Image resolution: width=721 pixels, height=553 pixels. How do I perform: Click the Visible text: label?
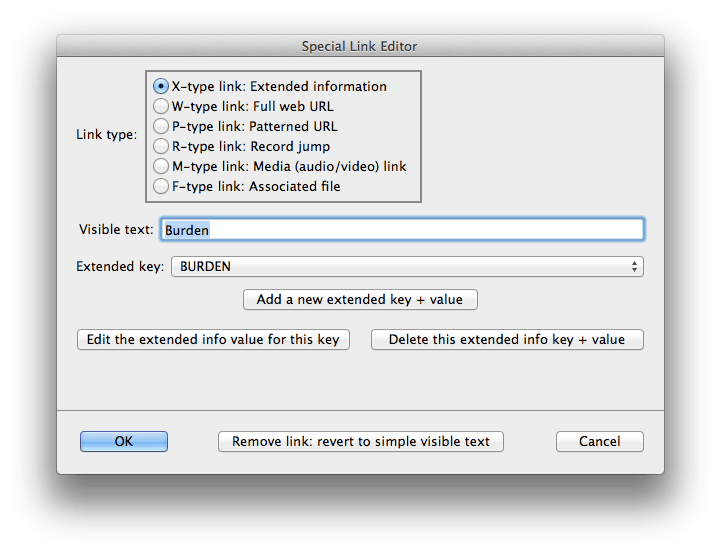[x=116, y=229]
